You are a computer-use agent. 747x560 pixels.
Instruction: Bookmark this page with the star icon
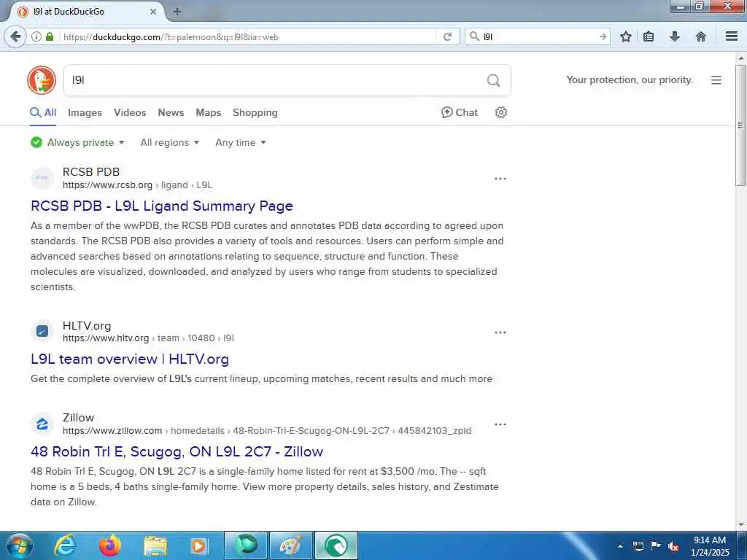(625, 36)
